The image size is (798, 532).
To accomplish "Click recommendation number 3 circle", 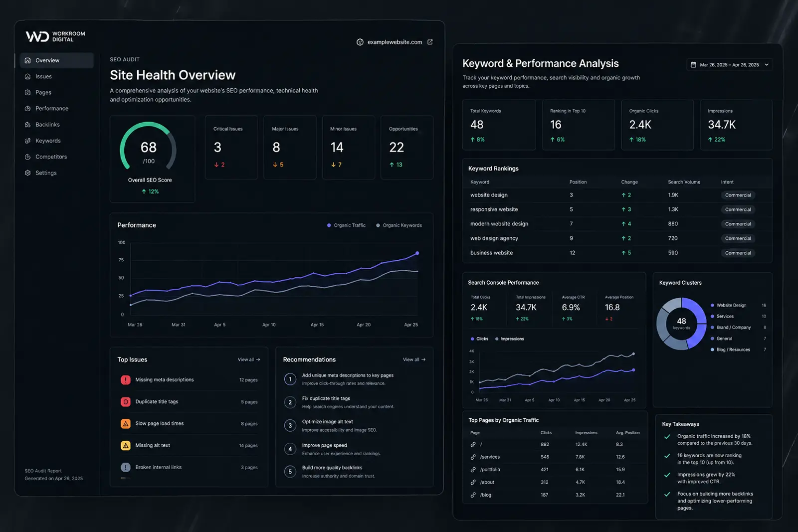I will pyautogui.click(x=290, y=426).
